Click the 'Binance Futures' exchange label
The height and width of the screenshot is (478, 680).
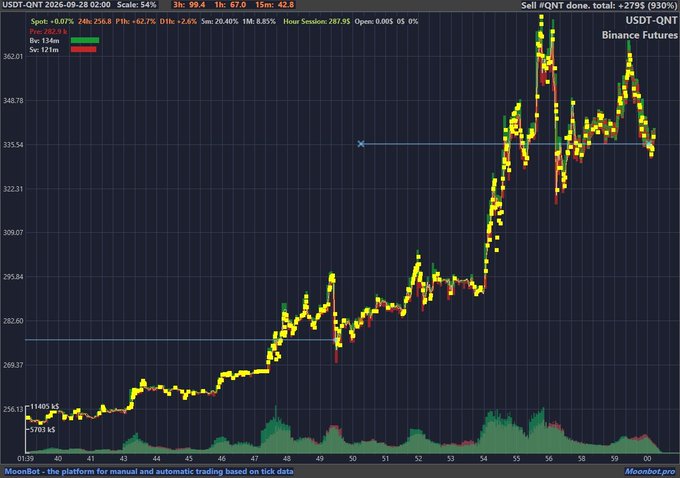(639, 35)
